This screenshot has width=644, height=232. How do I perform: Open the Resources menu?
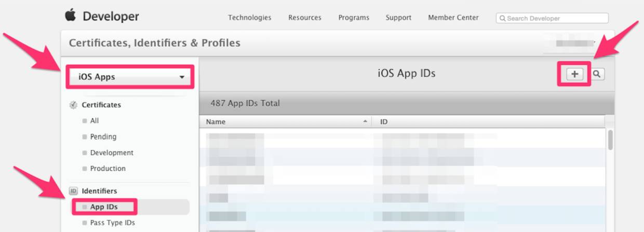point(305,18)
